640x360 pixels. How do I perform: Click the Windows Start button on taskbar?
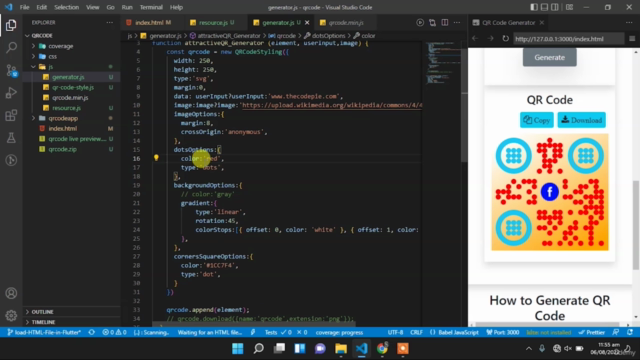point(238,348)
